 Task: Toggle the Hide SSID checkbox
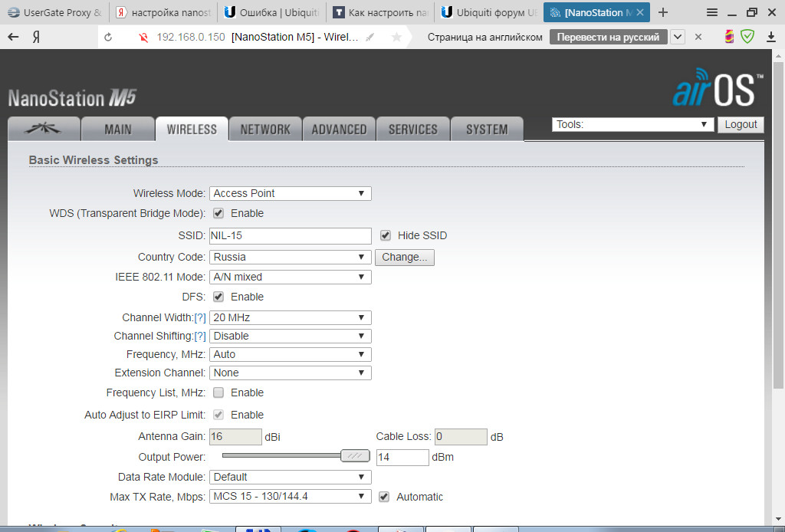click(386, 235)
